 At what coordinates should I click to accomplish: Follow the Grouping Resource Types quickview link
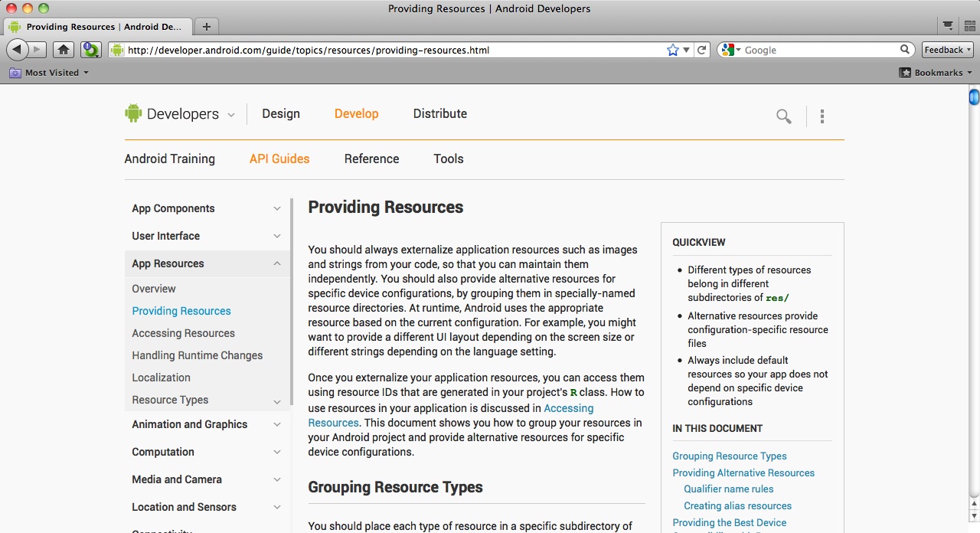click(729, 456)
